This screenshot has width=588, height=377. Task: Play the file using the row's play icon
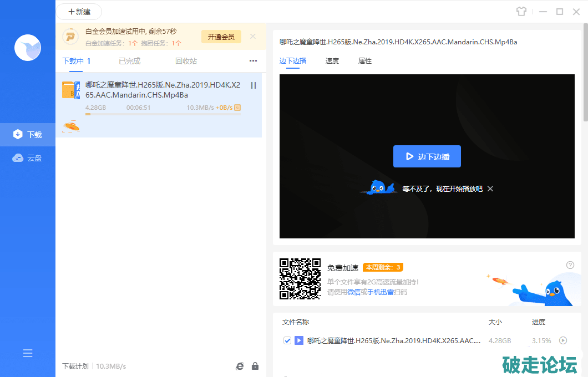[563, 340]
